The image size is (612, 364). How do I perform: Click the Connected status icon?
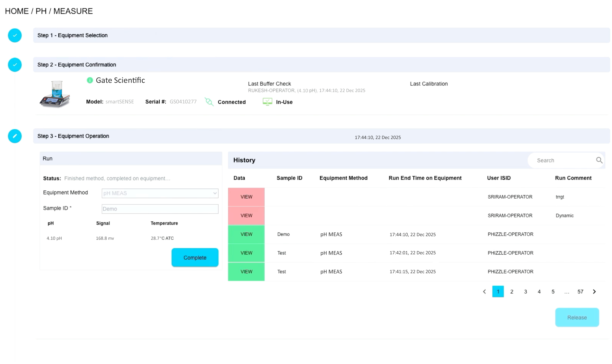(209, 102)
